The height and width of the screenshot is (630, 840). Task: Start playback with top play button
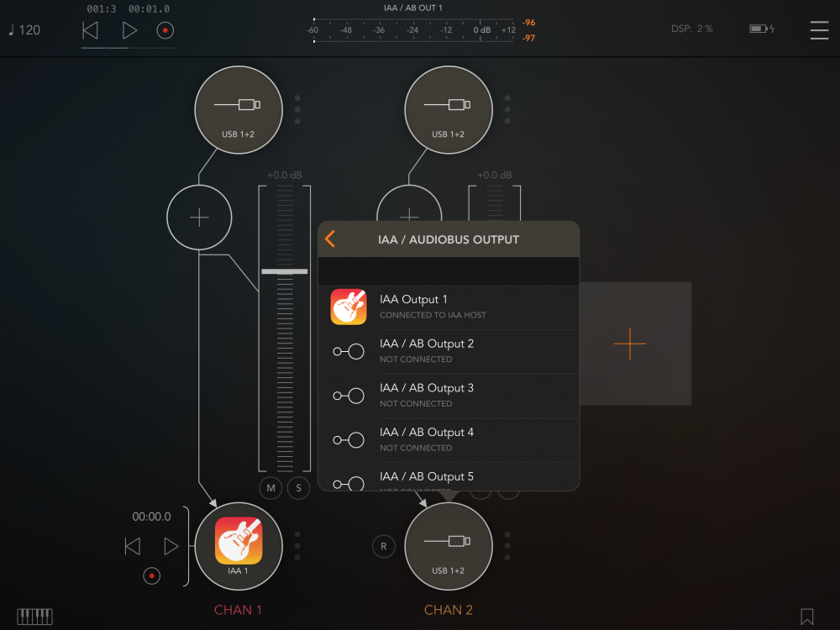pyautogui.click(x=129, y=30)
